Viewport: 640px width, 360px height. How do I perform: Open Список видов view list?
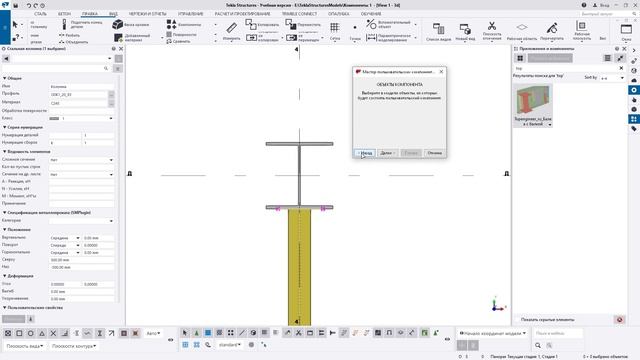438,31
